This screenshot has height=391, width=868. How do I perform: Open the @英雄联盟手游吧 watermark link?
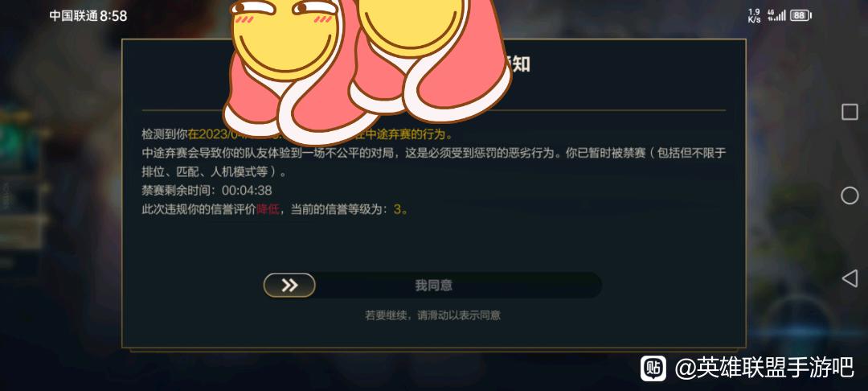pyautogui.click(x=764, y=368)
